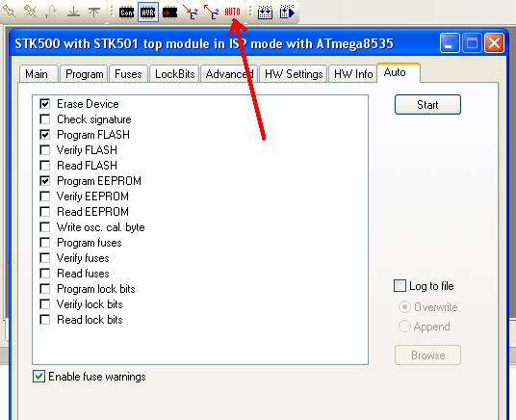The image size is (516, 420).
Task: Click the Start button
Action: tap(427, 105)
